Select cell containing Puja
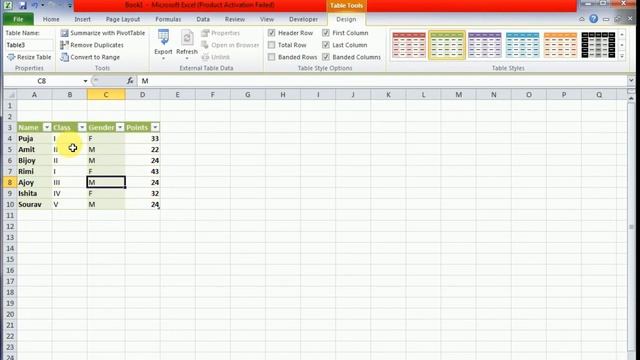 coord(34,139)
